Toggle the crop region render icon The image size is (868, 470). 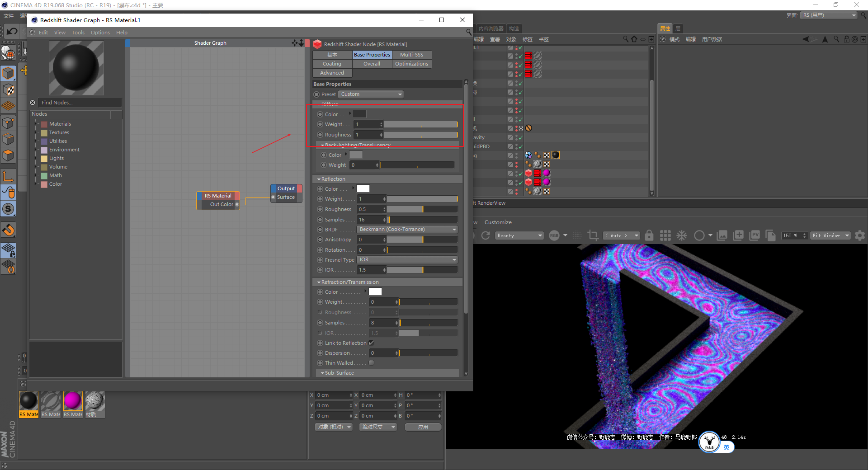pyautogui.click(x=592, y=235)
